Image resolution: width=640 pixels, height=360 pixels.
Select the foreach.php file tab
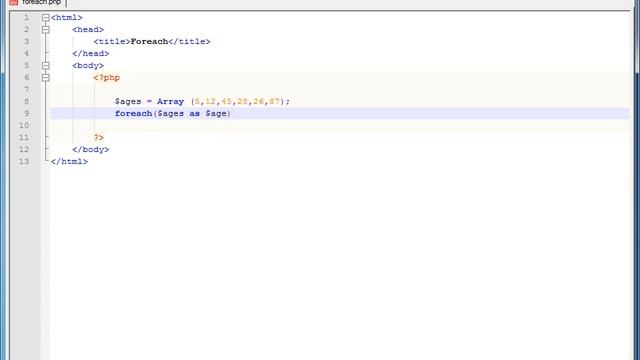pyautogui.click(x=37, y=2)
